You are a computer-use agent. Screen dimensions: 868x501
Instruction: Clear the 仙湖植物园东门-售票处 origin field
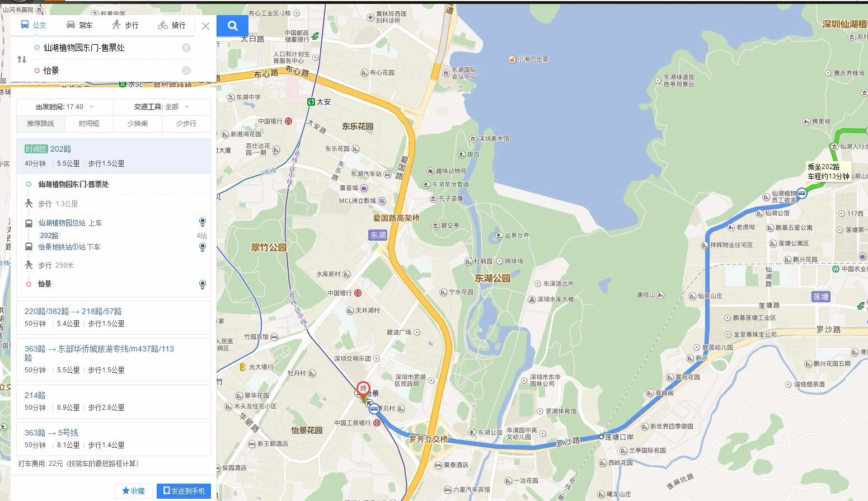coord(186,48)
